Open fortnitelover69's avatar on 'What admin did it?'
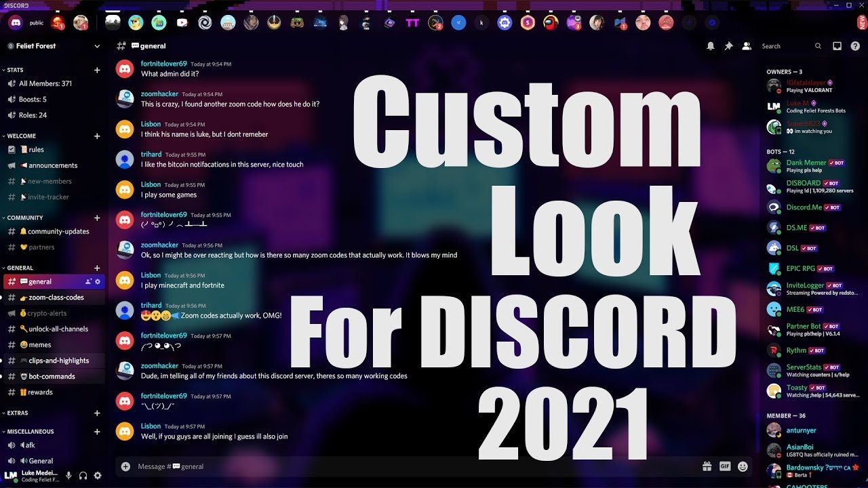 125,68
